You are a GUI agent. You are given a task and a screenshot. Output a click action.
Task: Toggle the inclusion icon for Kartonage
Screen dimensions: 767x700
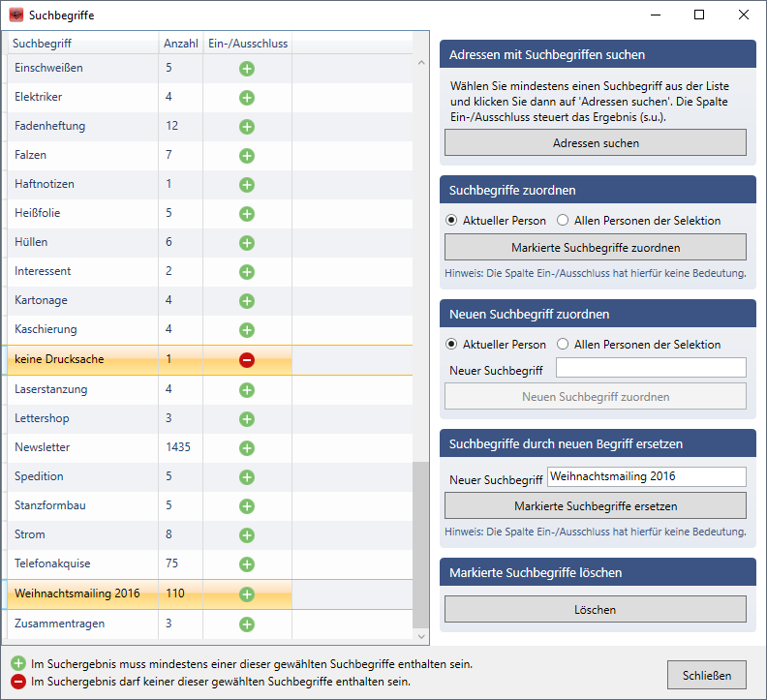point(247,301)
